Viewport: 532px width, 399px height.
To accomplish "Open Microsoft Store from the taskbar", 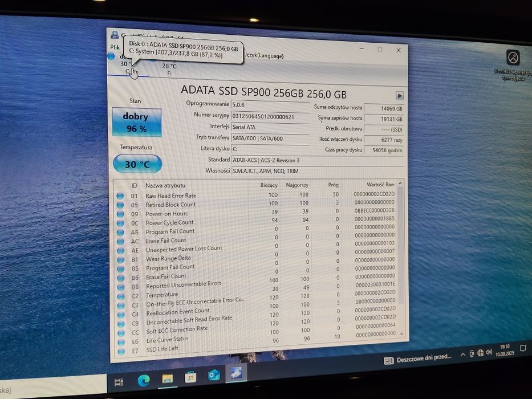I will pyautogui.click(x=190, y=377).
